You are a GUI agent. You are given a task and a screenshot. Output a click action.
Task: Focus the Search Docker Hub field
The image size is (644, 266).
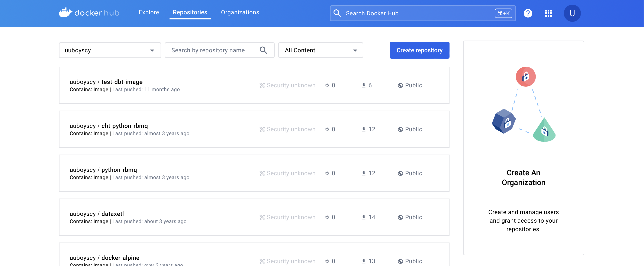(x=423, y=13)
